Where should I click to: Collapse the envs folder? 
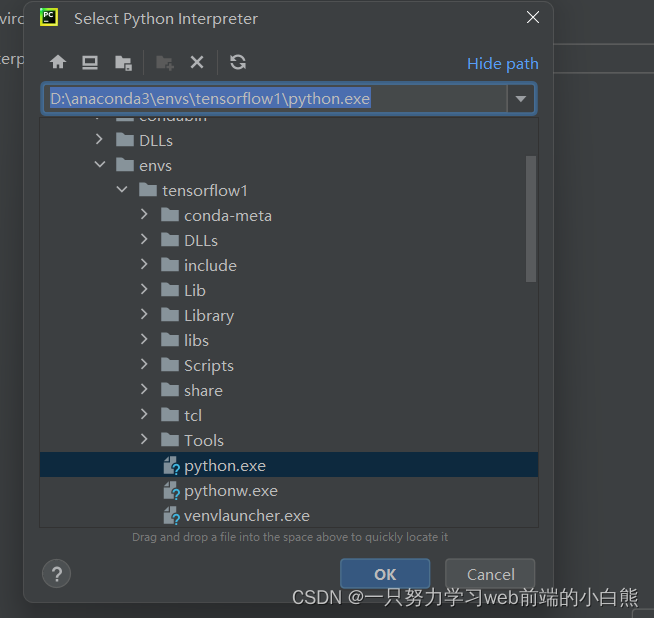pos(100,164)
